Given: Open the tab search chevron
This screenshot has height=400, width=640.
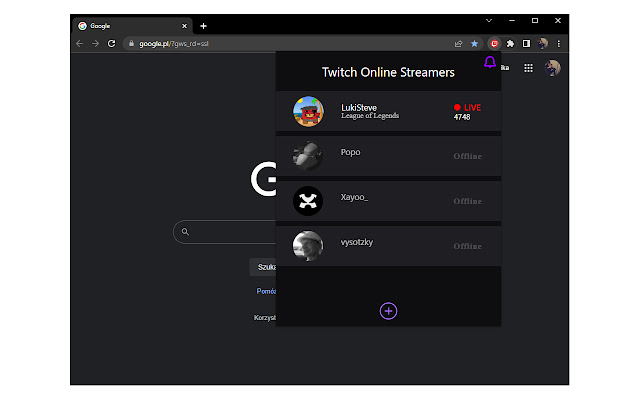Looking at the screenshot, I should click(x=489, y=20).
